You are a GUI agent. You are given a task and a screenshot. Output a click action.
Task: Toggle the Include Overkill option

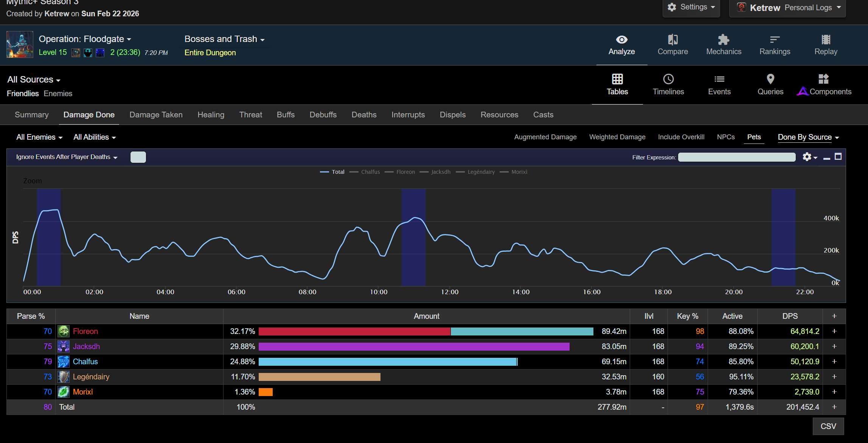[x=681, y=137]
